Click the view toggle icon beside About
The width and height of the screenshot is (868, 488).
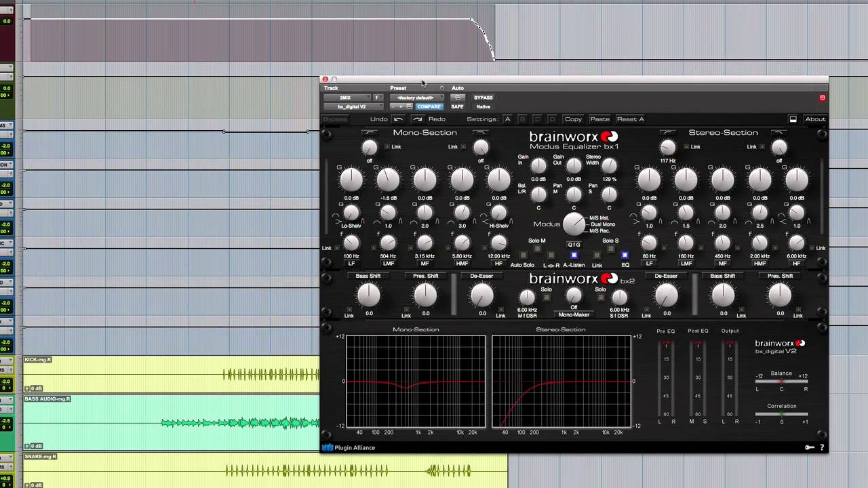click(x=793, y=119)
